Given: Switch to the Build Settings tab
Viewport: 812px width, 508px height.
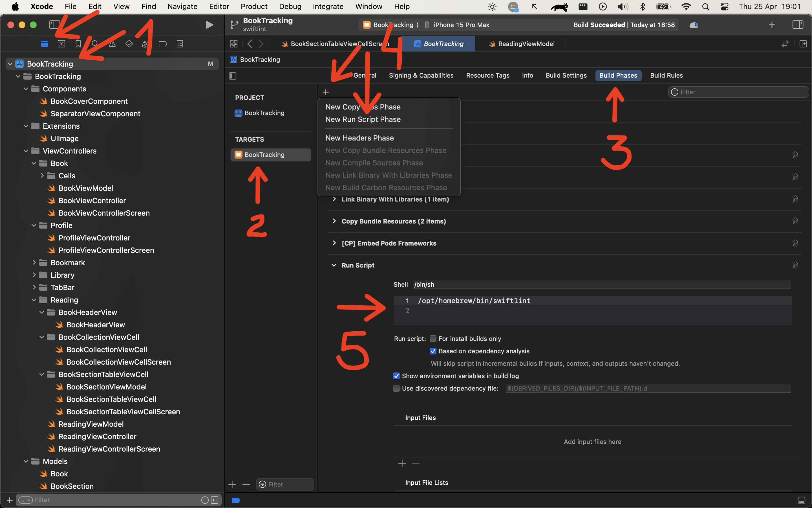Looking at the screenshot, I should pyautogui.click(x=566, y=75).
